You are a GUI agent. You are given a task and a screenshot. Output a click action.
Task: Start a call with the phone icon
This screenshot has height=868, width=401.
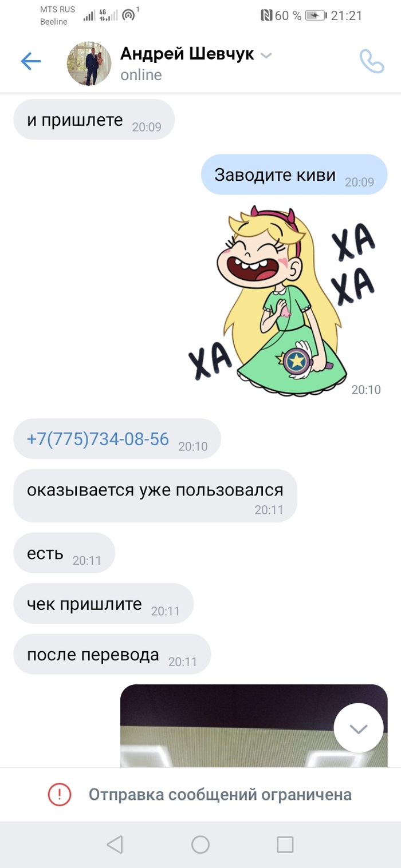coord(371,61)
